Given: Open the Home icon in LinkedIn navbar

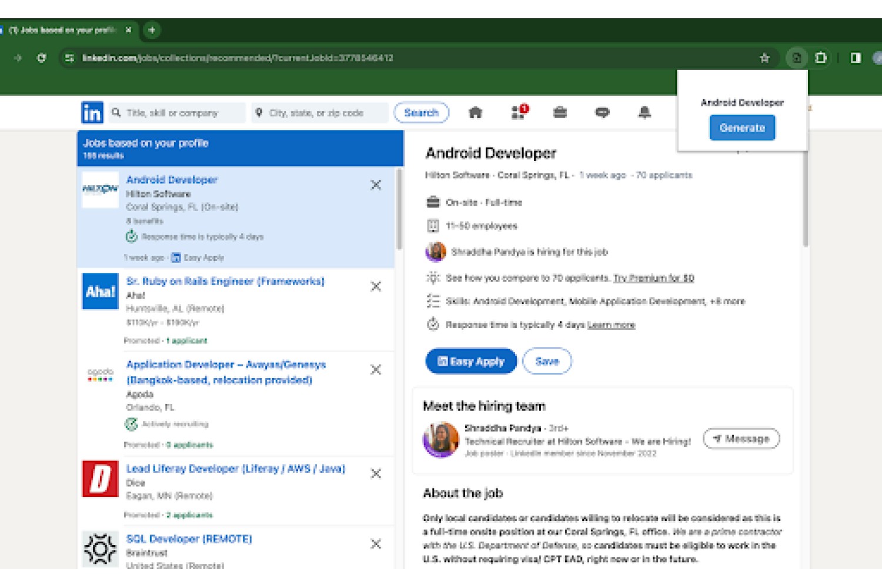Looking at the screenshot, I should 475,112.
